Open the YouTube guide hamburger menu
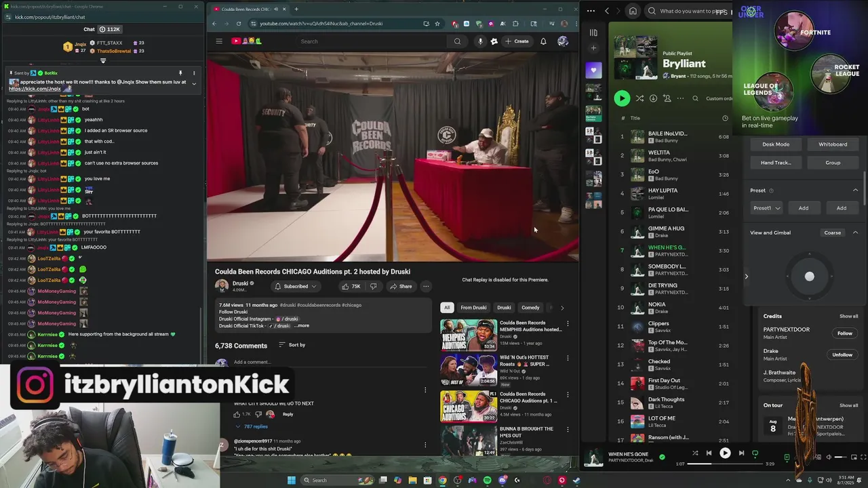The image size is (868, 488). coord(219,41)
